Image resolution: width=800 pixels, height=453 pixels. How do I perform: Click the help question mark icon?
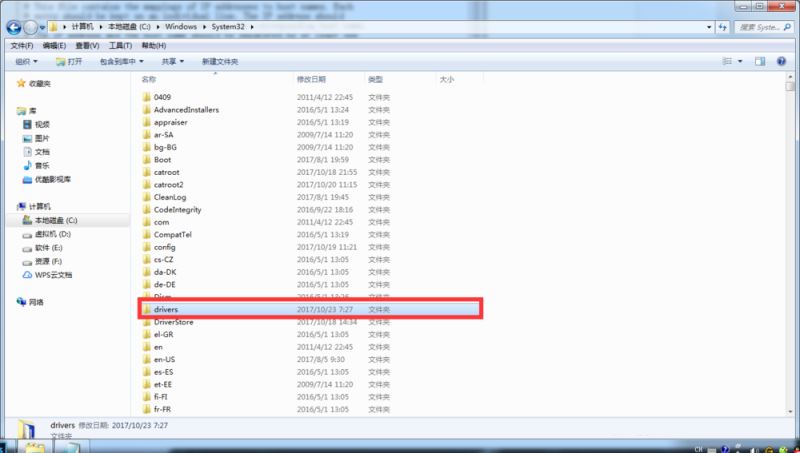click(x=781, y=61)
